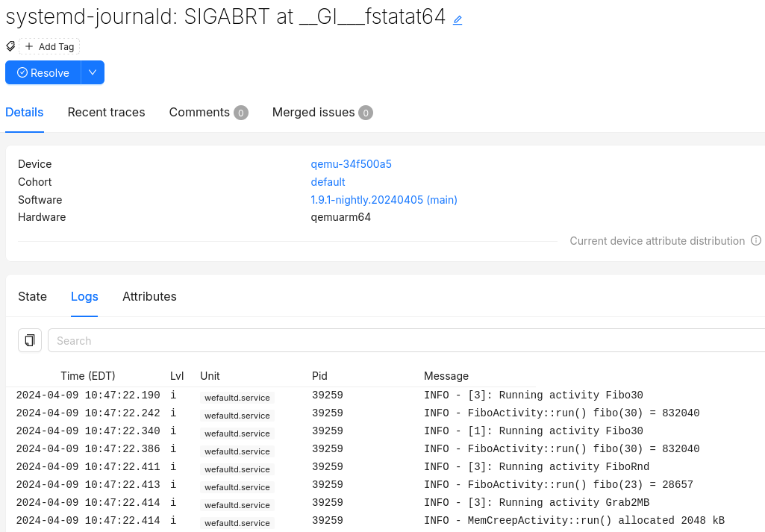
Task: Click the Current device attribute distribution label
Action: pos(657,241)
